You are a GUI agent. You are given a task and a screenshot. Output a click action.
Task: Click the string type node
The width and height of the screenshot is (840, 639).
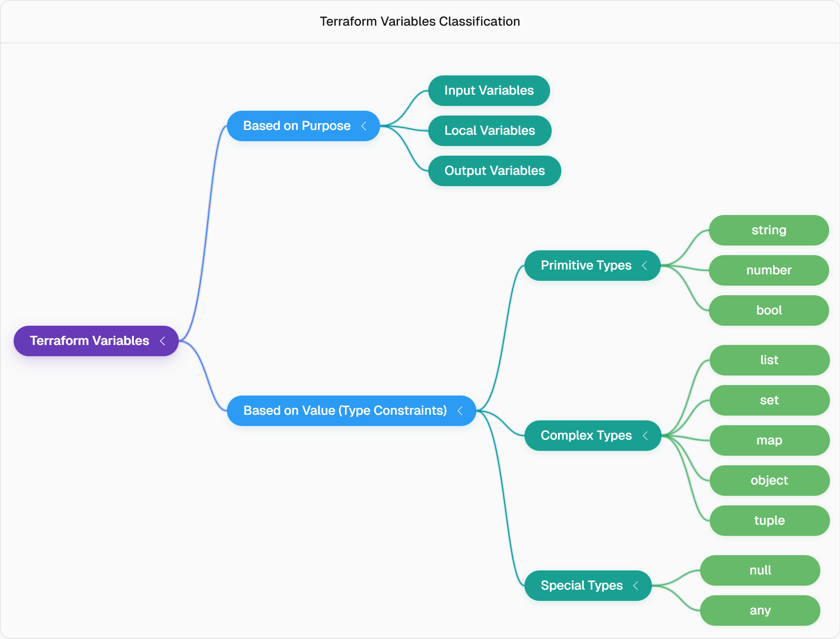[x=769, y=230]
